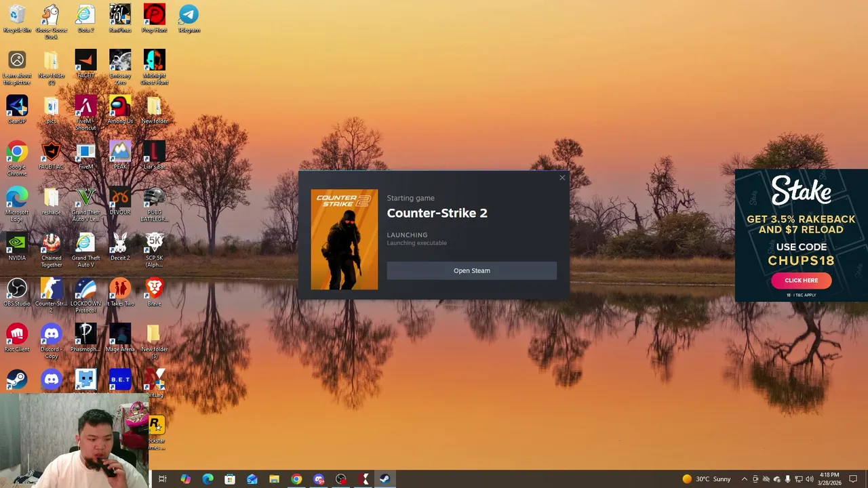The image size is (868, 488).
Task: Open the volume control in system tray
Action: click(x=809, y=479)
